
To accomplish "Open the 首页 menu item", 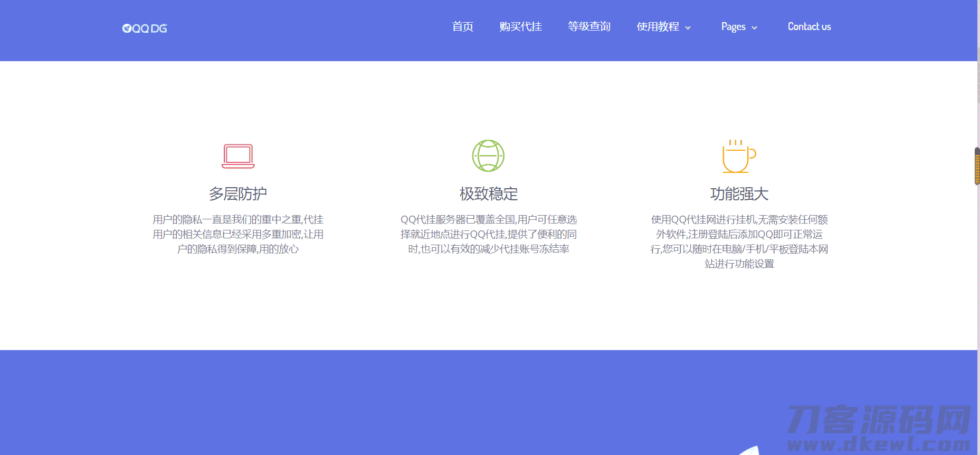I will point(463,26).
